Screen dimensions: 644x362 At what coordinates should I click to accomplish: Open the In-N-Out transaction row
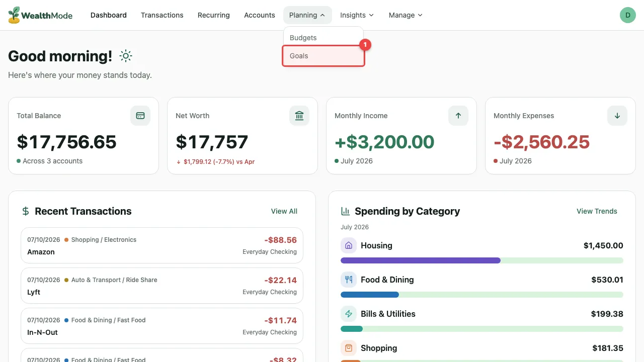162,326
